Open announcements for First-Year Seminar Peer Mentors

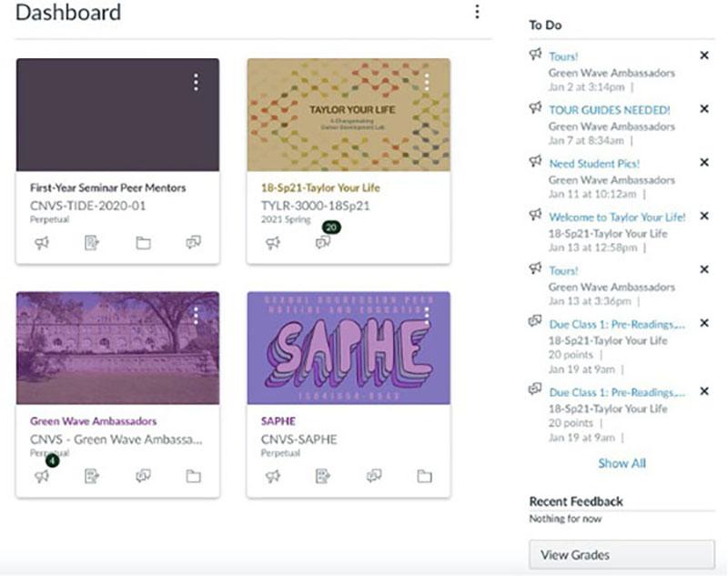point(40,244)
